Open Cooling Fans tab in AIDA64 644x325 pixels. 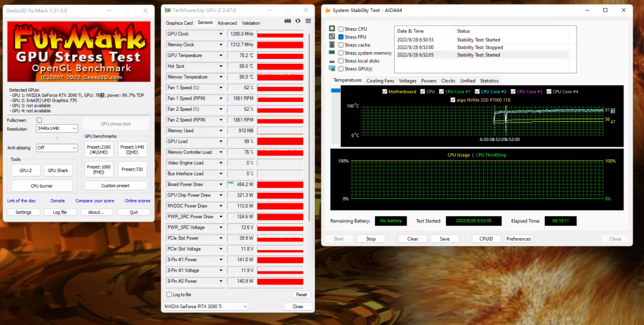380,81
